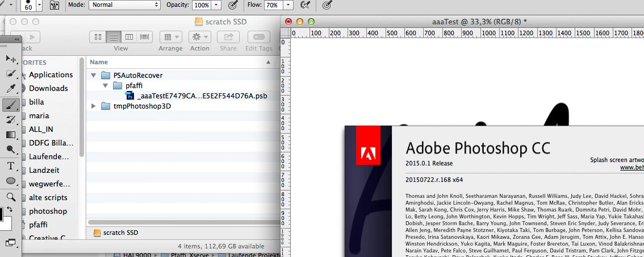Open the www.beh… splash artwork link
The image size is (644, 257).
[632, 168]
